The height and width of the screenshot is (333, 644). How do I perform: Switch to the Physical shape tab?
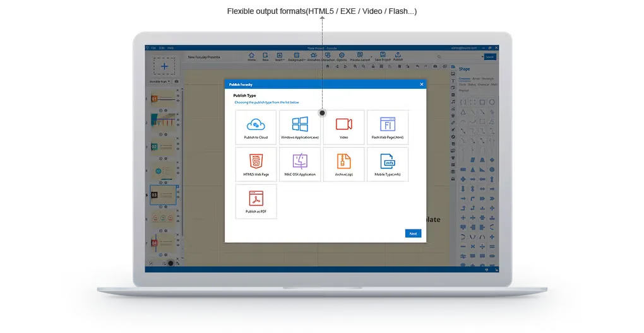[463, 90]
